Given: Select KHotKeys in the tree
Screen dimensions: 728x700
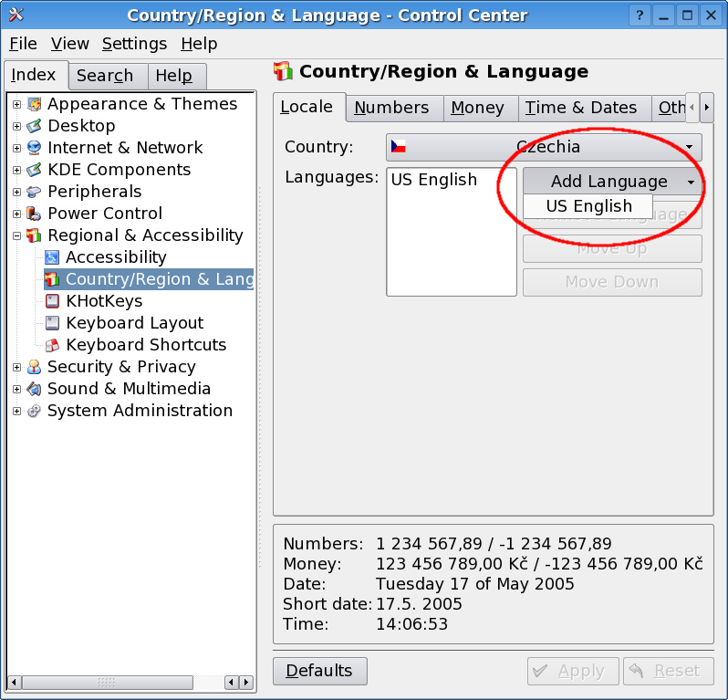Looking at the screenshot, I should click(104, 301).
